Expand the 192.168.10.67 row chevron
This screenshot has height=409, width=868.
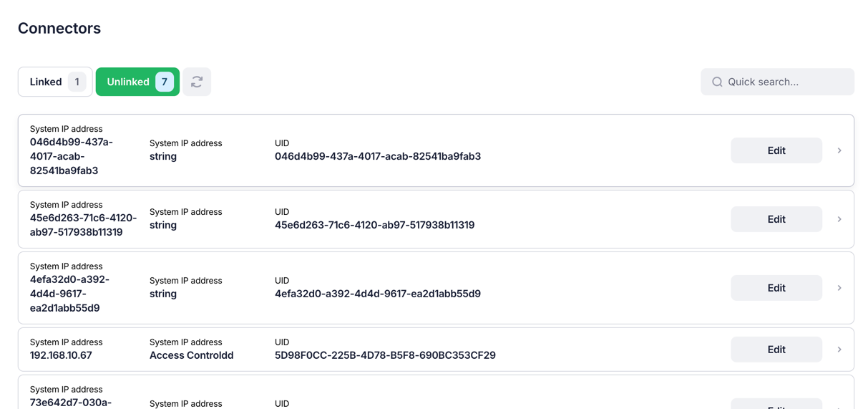pos(839,350)
